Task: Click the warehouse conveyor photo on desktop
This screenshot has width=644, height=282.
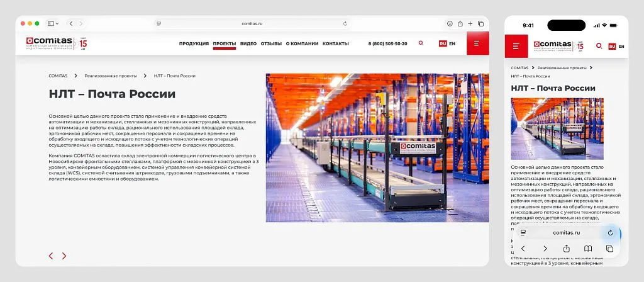Action: click(x=377, y=148)
